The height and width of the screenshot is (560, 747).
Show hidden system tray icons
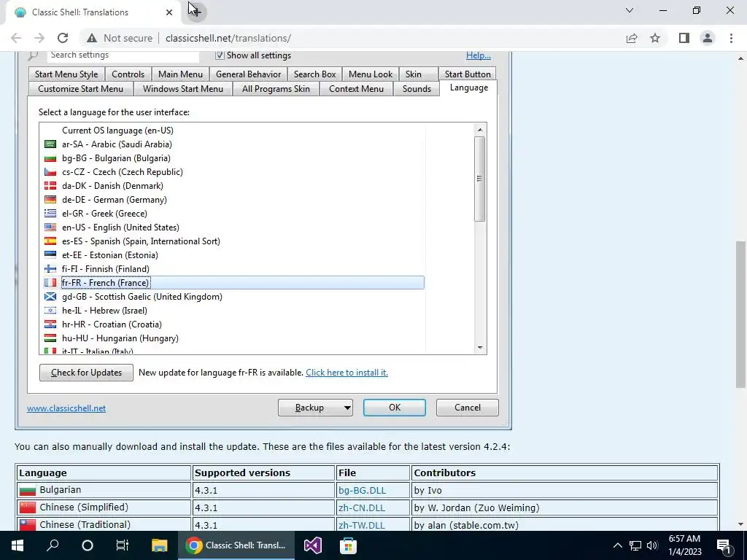click(x=617, y=545)
